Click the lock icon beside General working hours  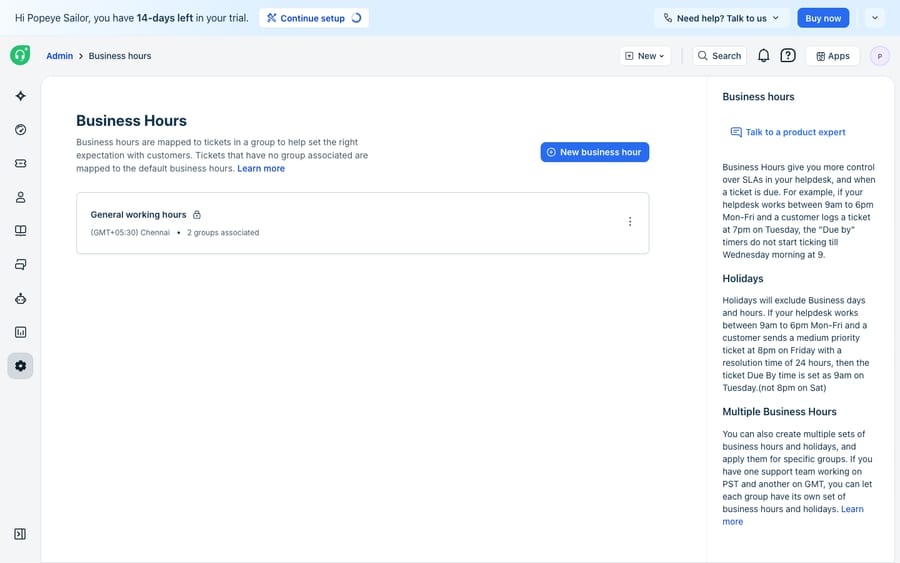[x=197, y=215]
